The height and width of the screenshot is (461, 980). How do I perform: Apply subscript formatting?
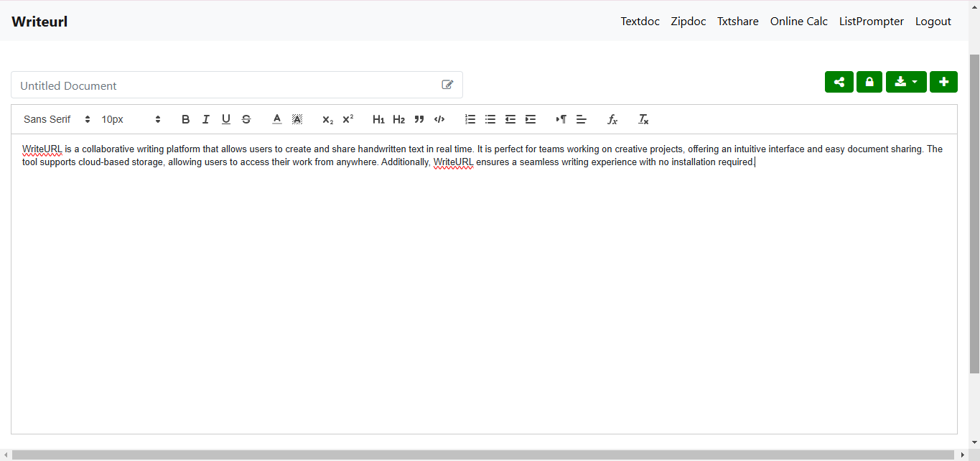pos(327,119)
